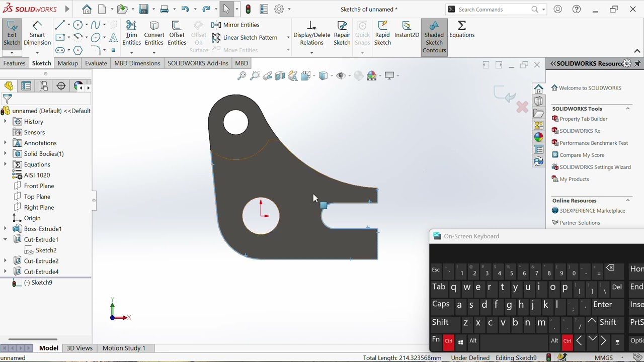
Task: Click the Trim Entities tool
Action: coord(131,34)
